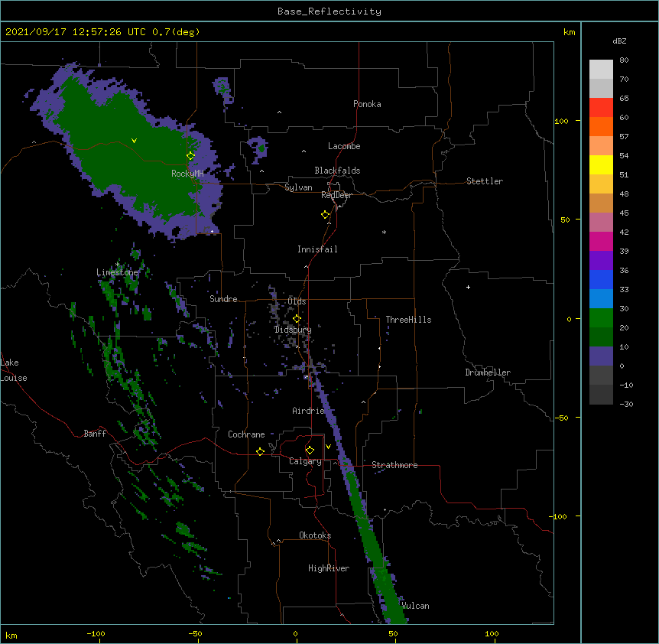Click the RedDeer city label
659x644 pixels.
point(336,195)
